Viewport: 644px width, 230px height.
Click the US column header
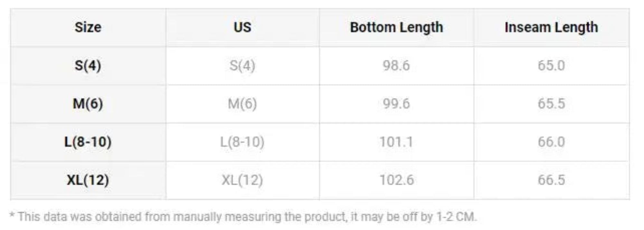coord(242,27)
